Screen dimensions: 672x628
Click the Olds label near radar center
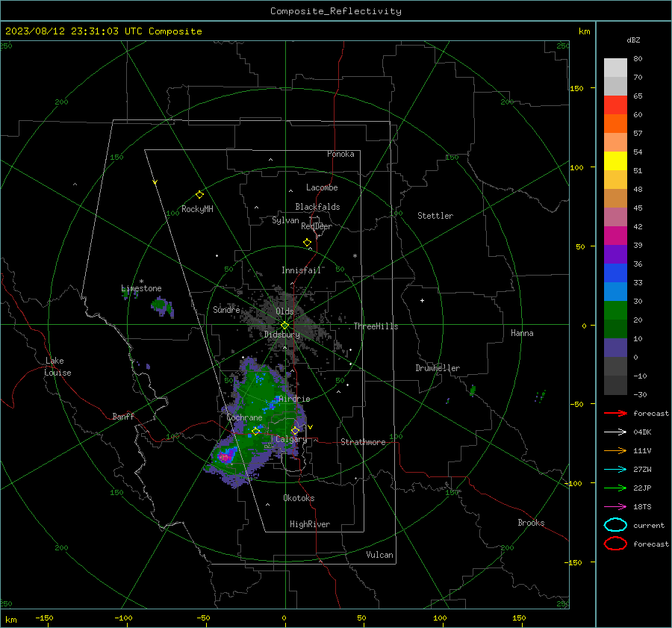coord(284,311)
